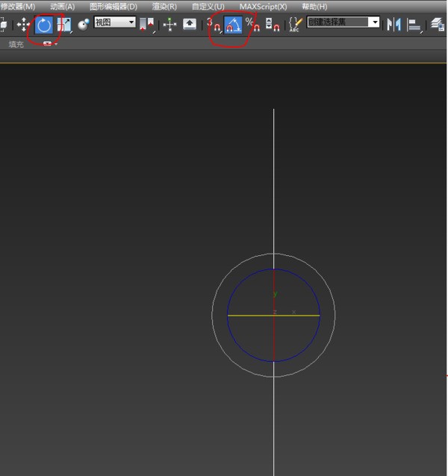Toggle Keyboard Shortcut Override icon
Image resolution: width=448 pixels, height=476 pixels.
[x=190, y=25]
